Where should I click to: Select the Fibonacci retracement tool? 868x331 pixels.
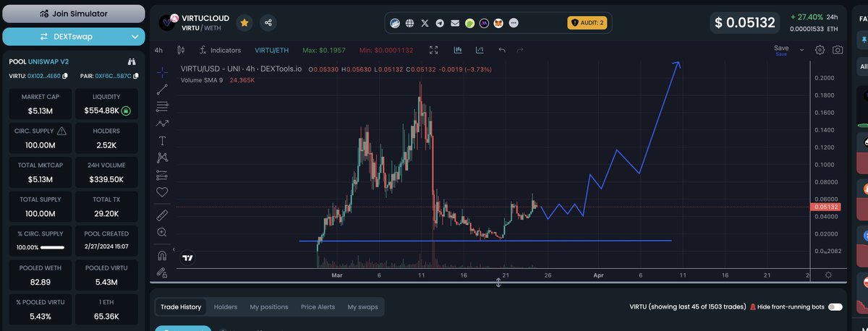(162, 106)
